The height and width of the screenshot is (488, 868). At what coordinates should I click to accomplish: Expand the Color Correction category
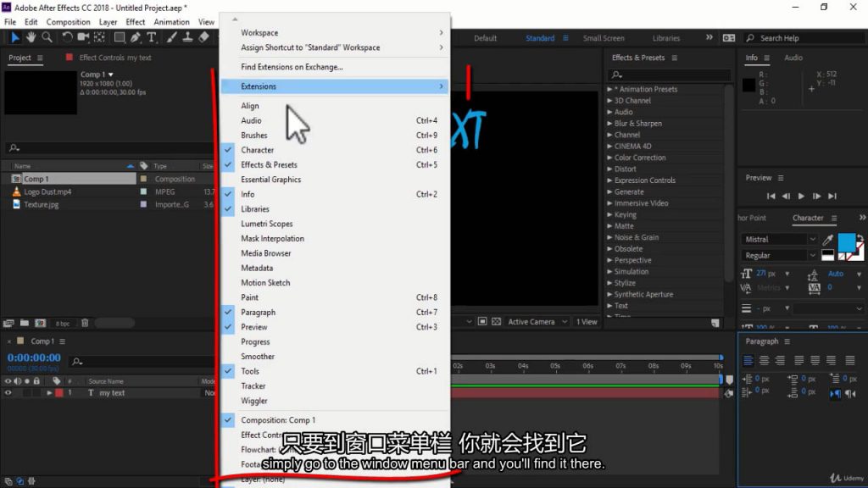(x=609, y=158)
